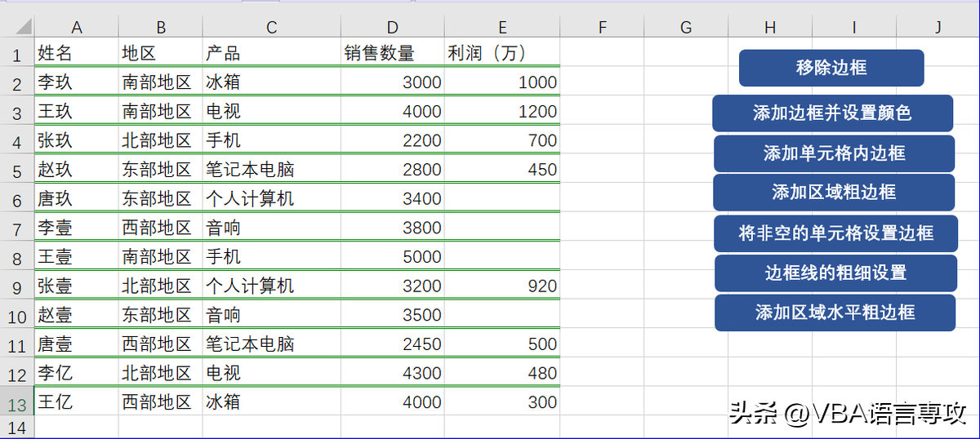Viewport: 980px width, 439px height.
Task: Select row 1 header
Action: 16,54
